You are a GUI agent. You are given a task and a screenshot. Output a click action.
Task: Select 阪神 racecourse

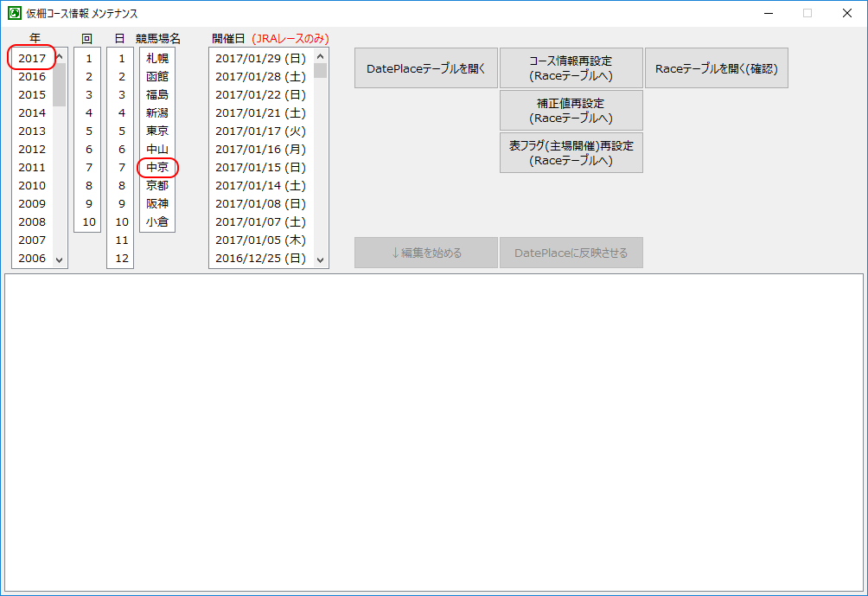click(x=157, y=204)
